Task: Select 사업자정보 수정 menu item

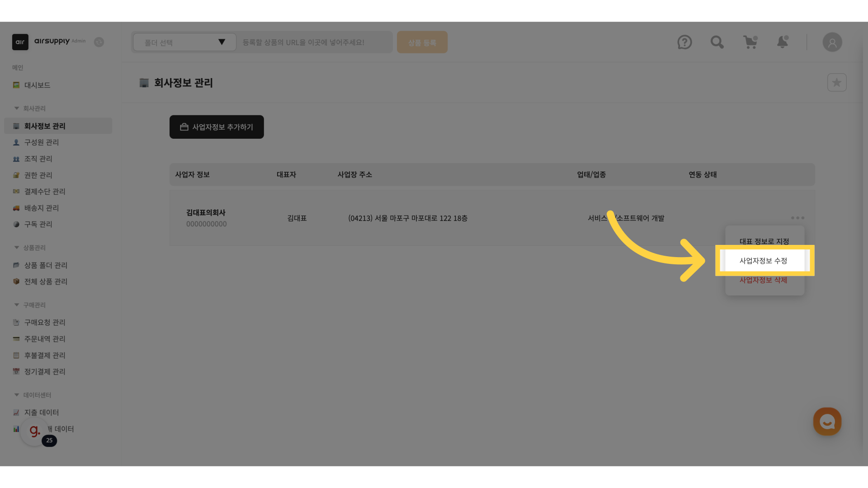Action: click(x=763, y=261)
